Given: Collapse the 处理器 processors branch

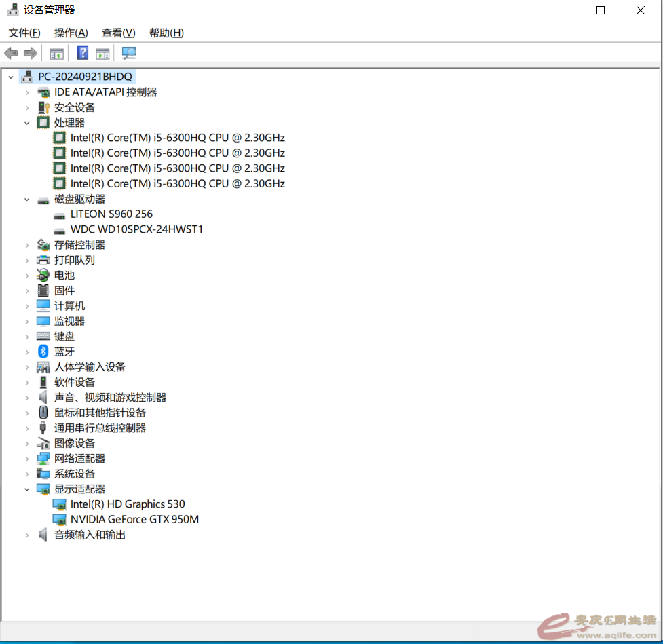Looking at the screenshot, I should (27, 123).
